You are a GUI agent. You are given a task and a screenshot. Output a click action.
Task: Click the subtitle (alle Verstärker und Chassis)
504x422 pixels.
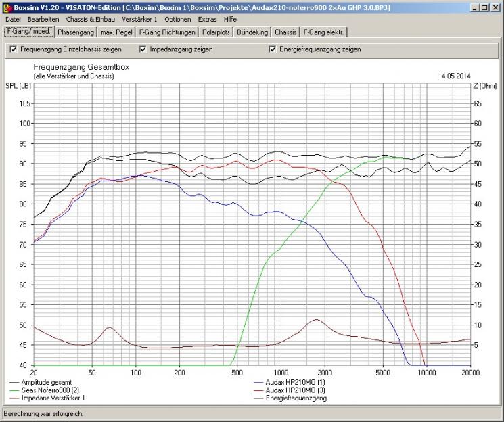(74, 76)
